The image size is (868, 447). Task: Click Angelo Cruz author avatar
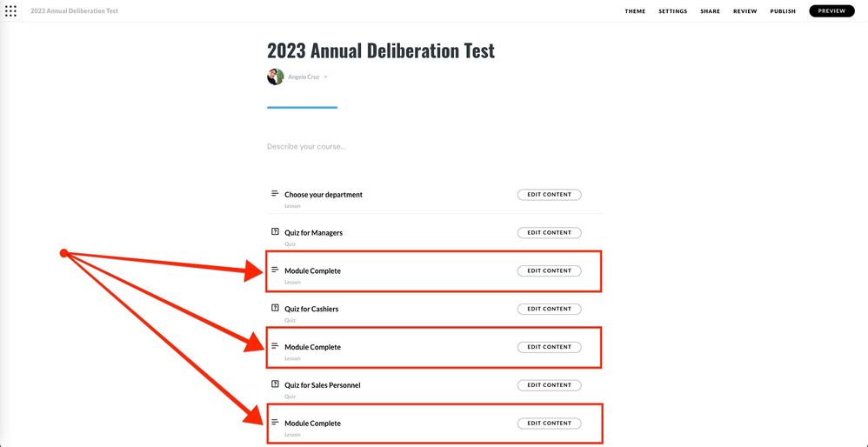click(275, 77)
